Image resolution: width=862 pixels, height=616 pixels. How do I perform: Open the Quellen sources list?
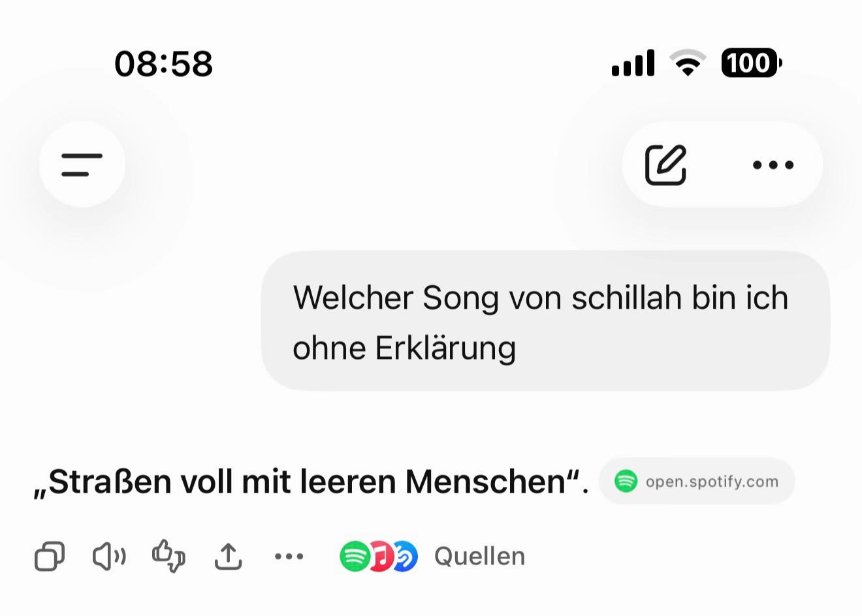[479, 557]
